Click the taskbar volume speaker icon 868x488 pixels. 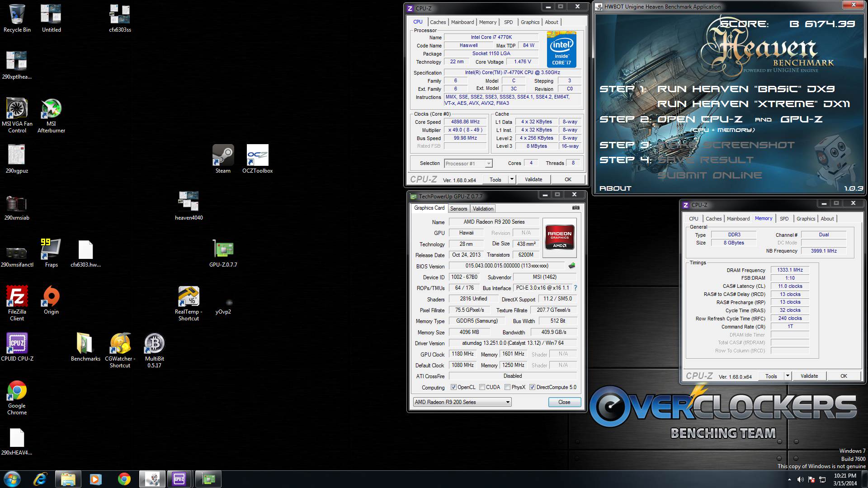800,479
